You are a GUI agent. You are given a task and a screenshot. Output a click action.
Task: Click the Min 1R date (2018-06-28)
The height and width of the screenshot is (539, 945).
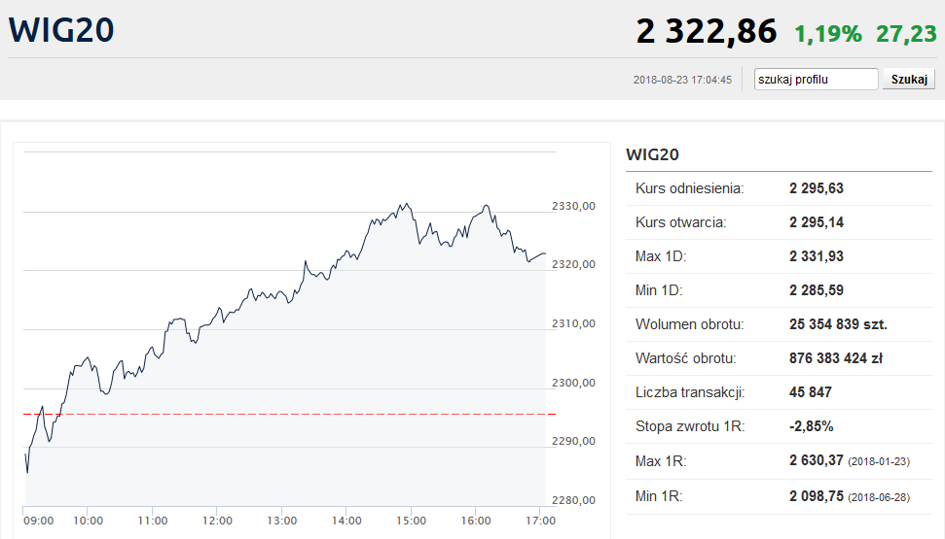pyautogui.click(x=878, y=495)
